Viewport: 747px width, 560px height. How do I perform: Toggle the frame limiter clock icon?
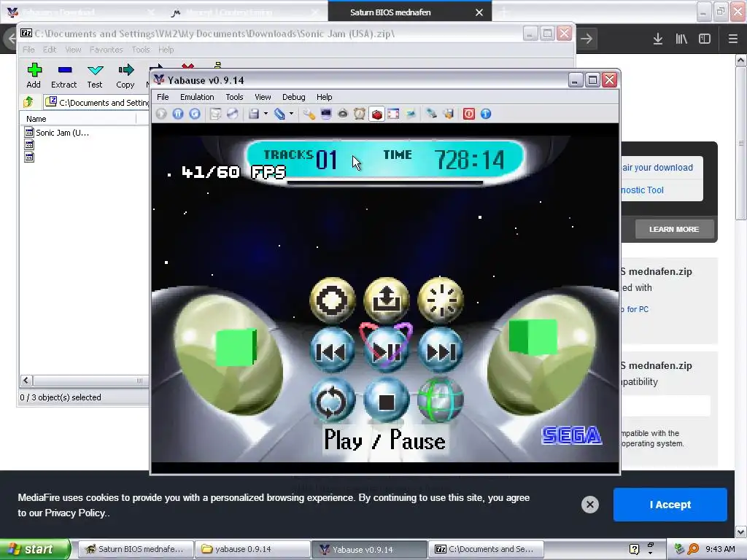(359, 114)
